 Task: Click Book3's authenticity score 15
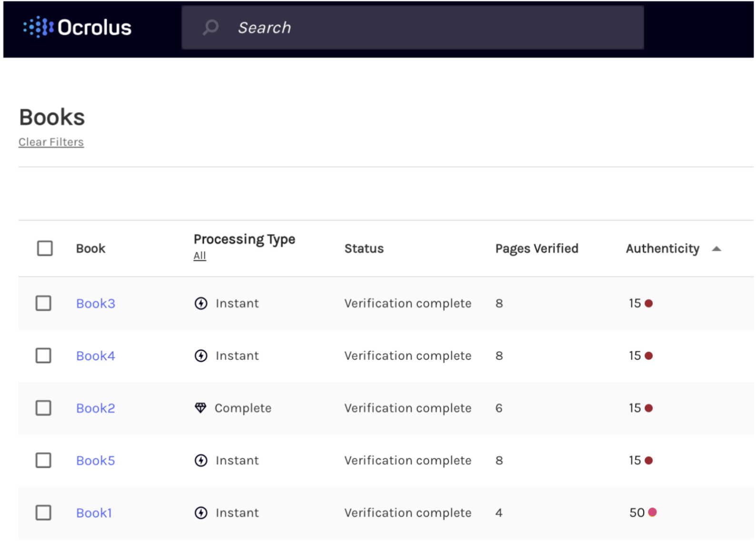coord(635,303)
